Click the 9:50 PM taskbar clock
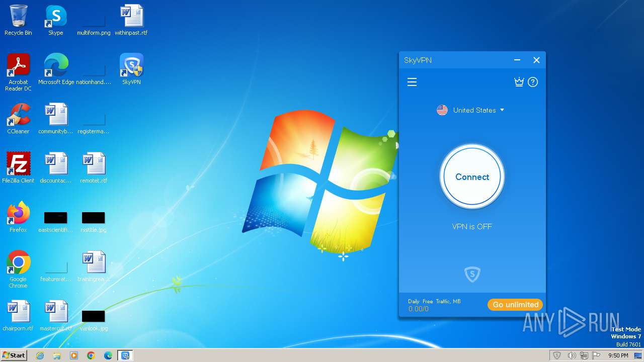This screenshot has height=362, width=644. tap(618, 355)
